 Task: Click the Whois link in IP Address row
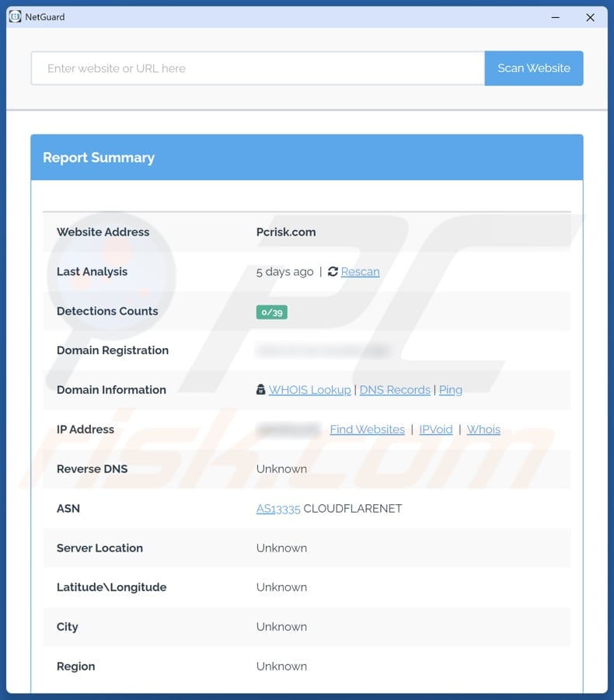point(483,430)
